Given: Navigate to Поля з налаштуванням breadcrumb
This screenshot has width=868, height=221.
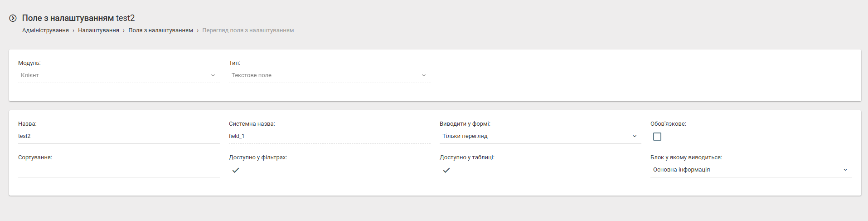Looking at the screenshot, I should 160,30.
